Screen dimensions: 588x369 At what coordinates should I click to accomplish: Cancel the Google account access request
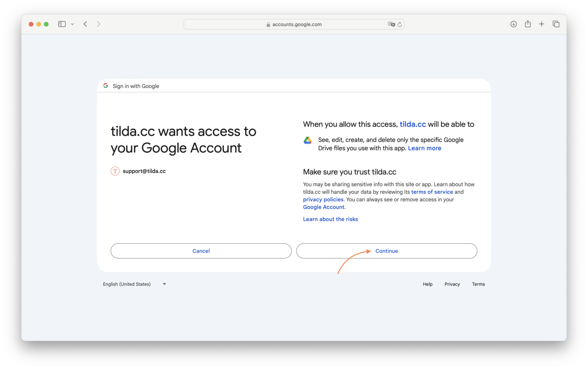[201, 251]
